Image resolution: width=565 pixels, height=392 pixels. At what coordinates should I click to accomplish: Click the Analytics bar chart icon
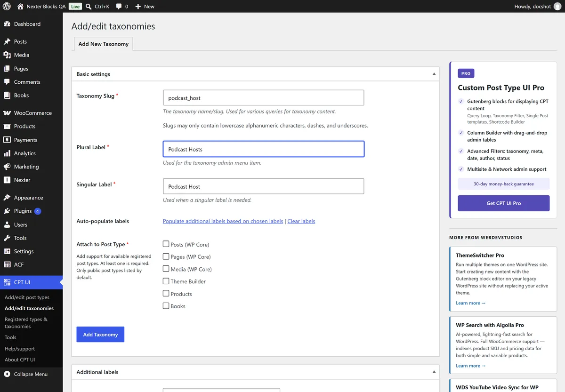pyautogui.click(x=7, y=153)
